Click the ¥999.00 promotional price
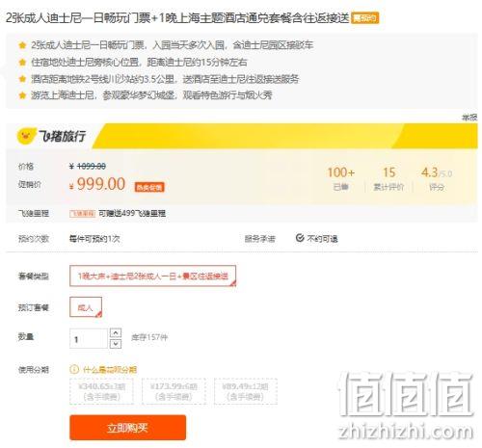Screen dimensions: 482x448 coord(97,184)
